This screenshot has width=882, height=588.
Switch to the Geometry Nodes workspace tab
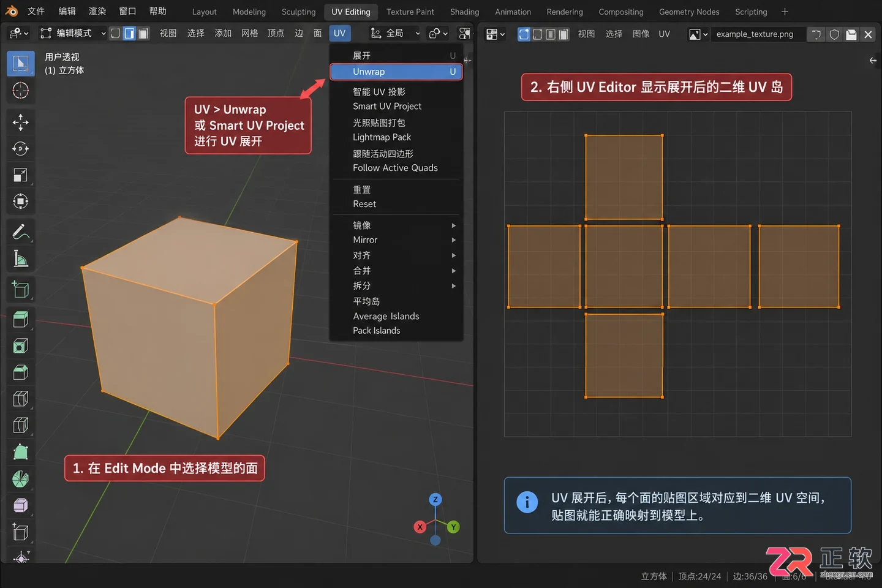(x=688, y=12)
